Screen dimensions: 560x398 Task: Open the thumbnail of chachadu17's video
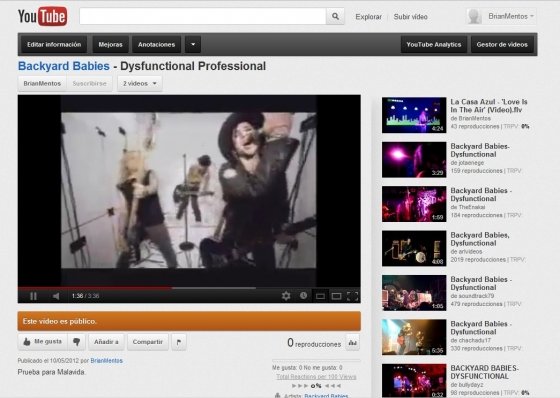coord(414,337)
